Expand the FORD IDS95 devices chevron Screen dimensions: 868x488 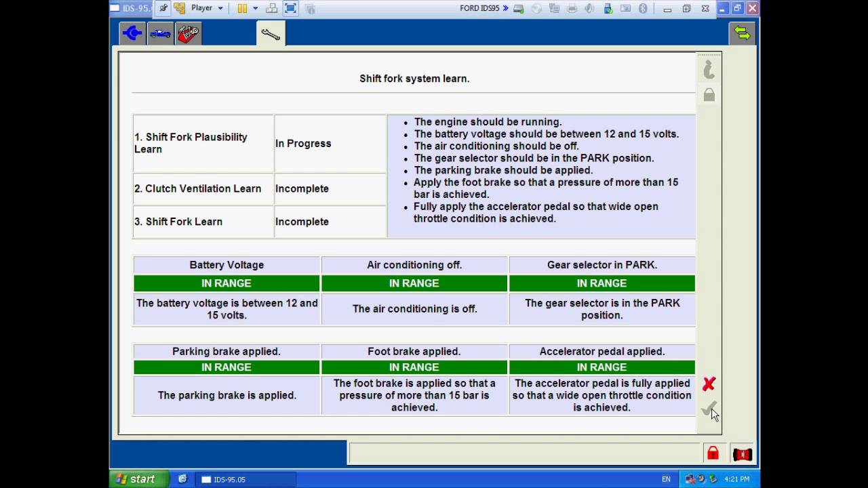pyautogui.click(x=506, y=8)
